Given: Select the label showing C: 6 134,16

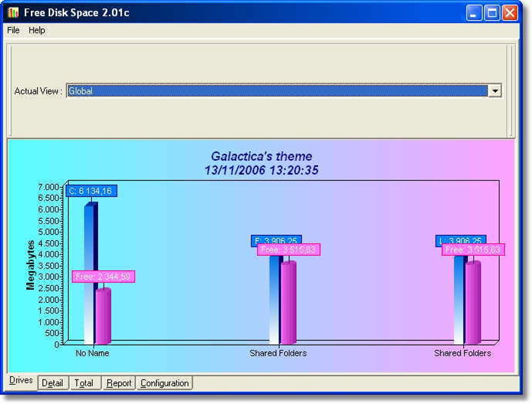Looking at the screenshot, I should pos(91,191).
